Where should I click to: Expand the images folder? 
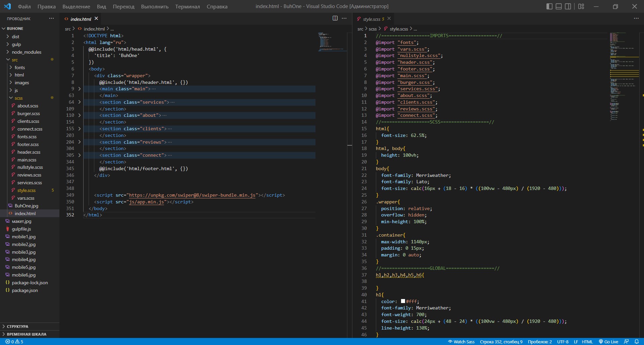[30, 83]
